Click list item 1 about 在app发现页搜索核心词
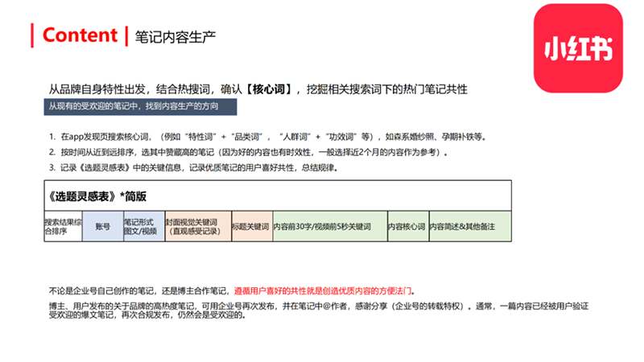 [268, 137]
